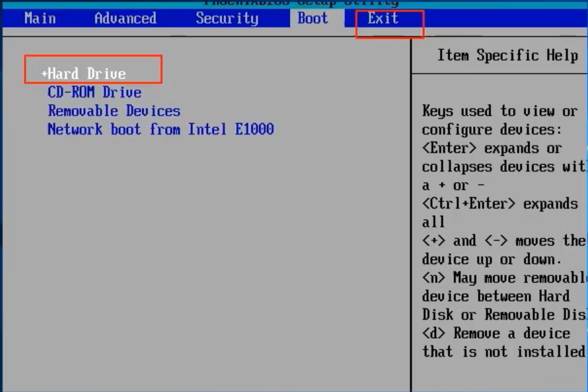Open the Advanced tab

pos(125,18)
